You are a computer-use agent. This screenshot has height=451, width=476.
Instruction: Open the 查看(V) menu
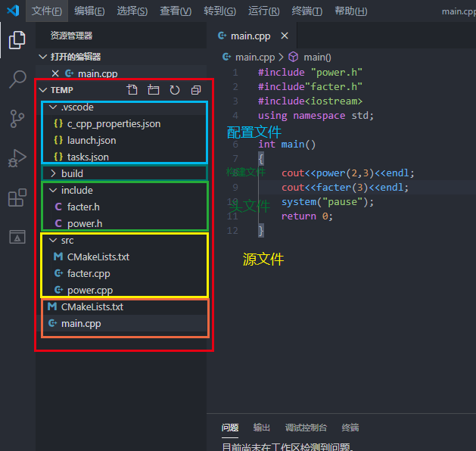(x=176, y=11)
